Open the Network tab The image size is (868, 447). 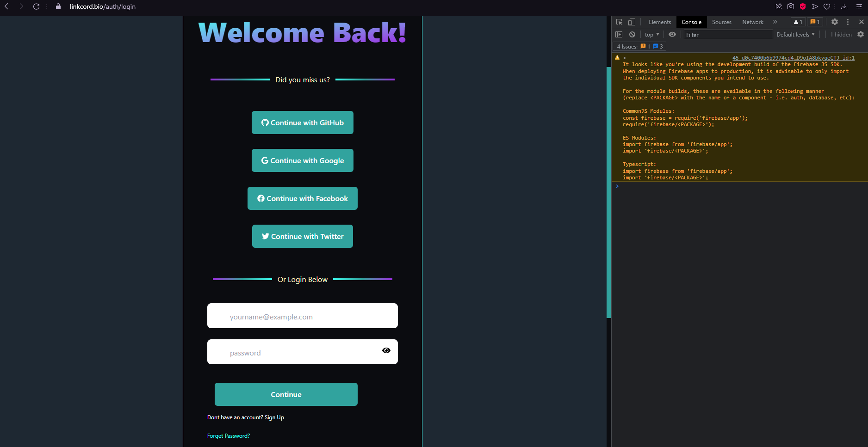coord(752,22)
